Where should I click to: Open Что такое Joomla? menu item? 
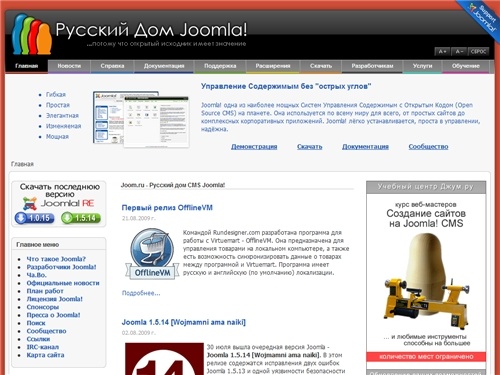coord(56,259)
